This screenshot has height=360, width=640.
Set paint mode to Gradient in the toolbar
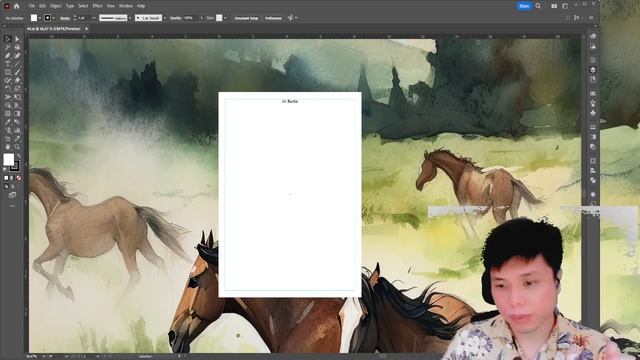click(12, 178)
